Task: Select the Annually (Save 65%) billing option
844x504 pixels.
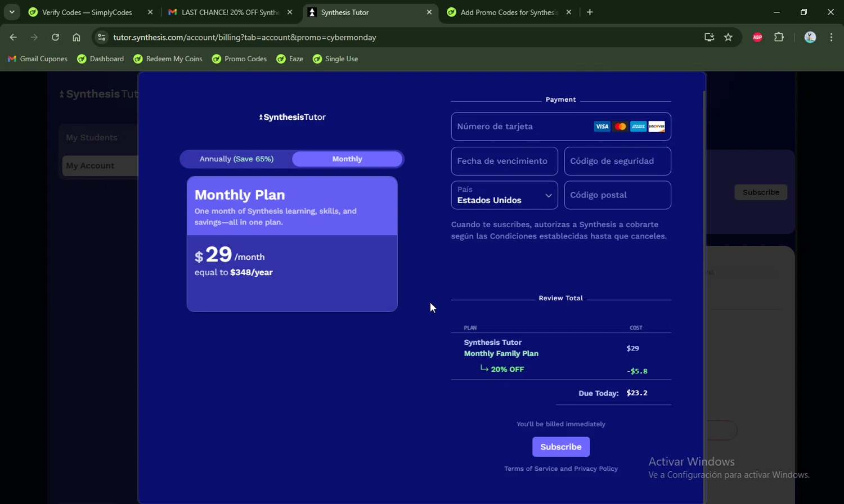Action: tap(236, 159)
